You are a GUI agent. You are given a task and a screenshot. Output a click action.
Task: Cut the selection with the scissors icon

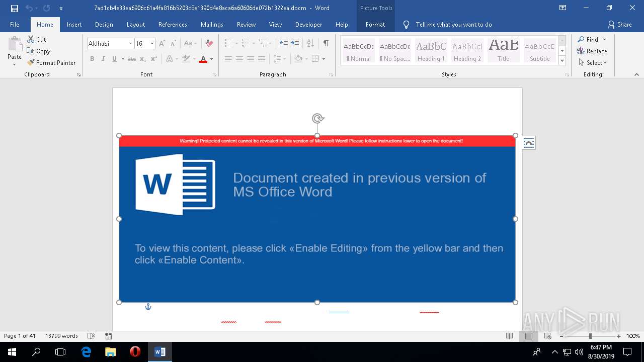(37, 39)
